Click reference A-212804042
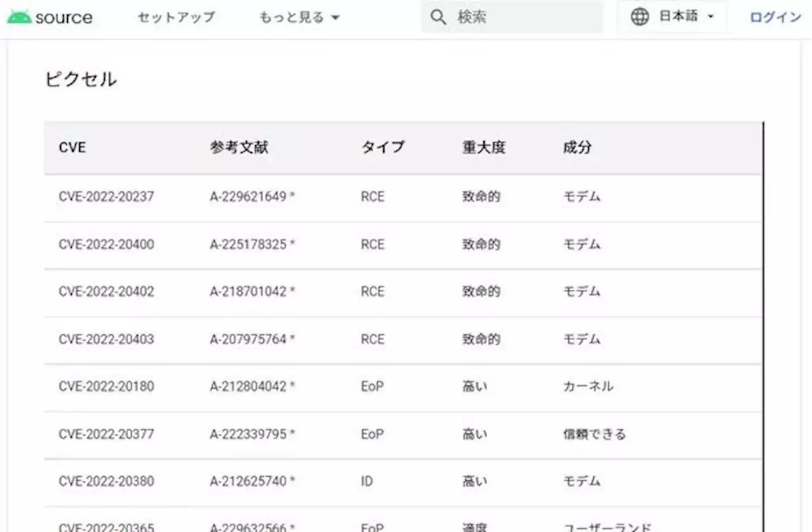The width and height of the screenshot is (812, 532). [249, 386]
